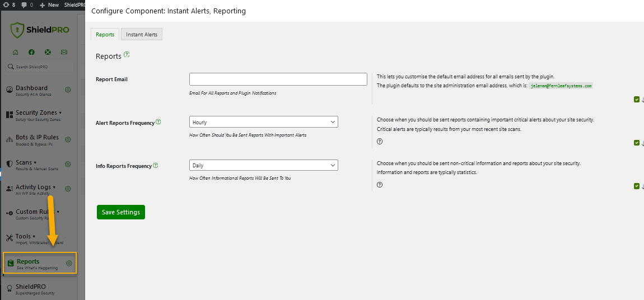Click help icon beside Info Reports Frequency label
This screenshot has width=644, height=300.
156,165
